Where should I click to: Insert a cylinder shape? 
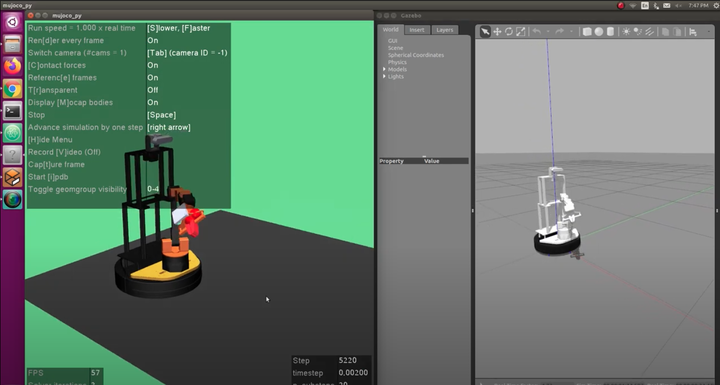click(x=610, y=31)
